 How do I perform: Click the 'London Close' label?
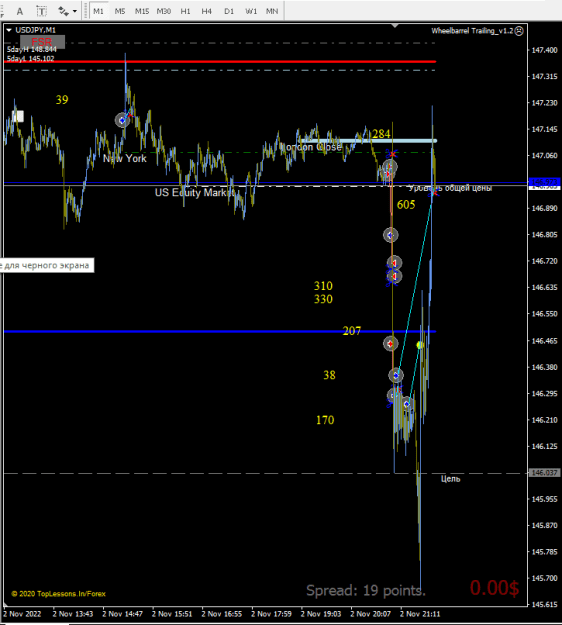[x=312, y=147]
